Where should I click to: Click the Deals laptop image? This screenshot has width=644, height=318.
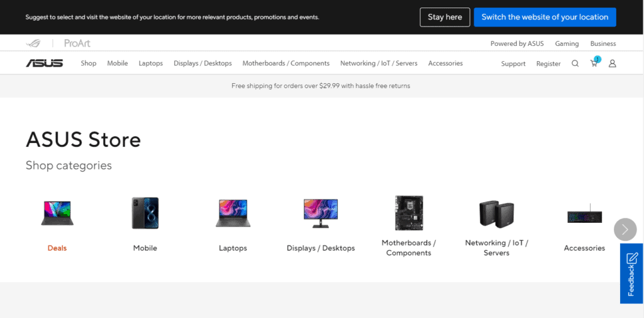[57, 213]
